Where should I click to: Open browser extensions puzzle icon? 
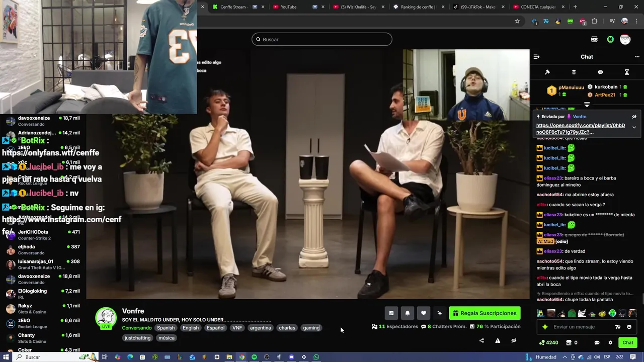point(595,21)
